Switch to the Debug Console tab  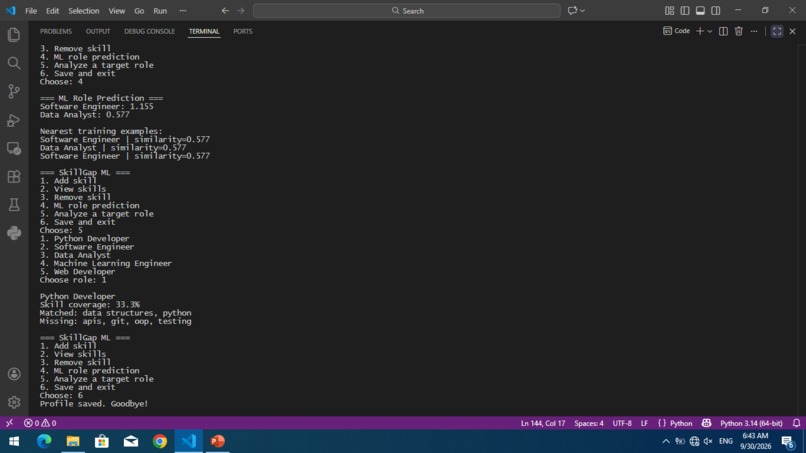click(x=150, y=31)
